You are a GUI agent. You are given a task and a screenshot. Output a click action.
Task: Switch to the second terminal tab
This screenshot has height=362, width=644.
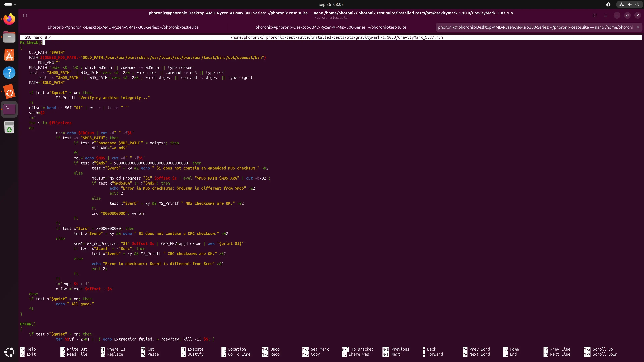pos(330,27)
